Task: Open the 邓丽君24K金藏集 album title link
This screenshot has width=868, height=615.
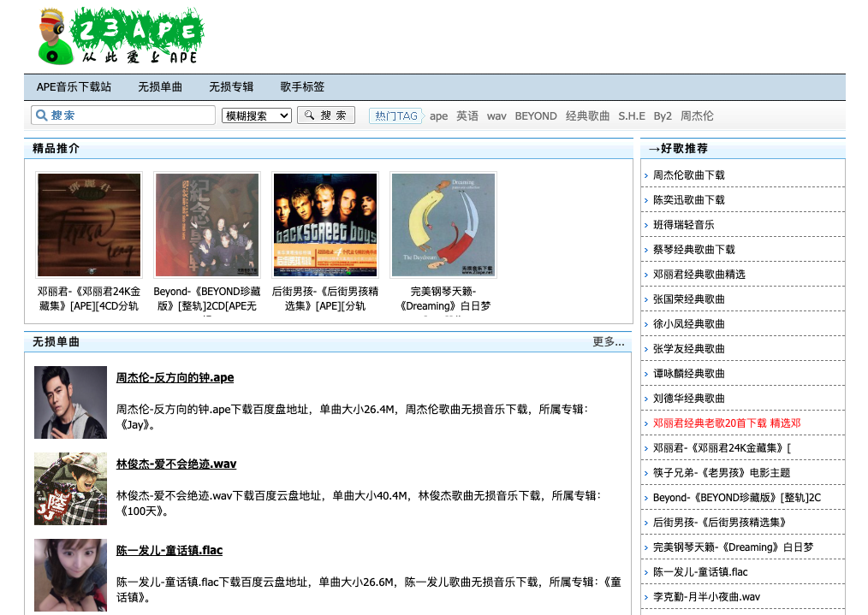Action: click(89, 299)
